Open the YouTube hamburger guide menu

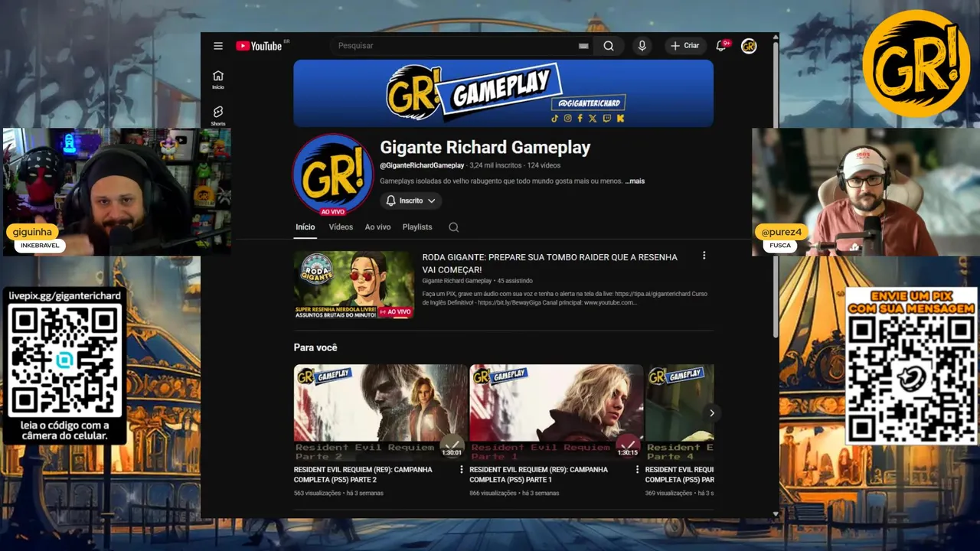(x=218, y=46)
